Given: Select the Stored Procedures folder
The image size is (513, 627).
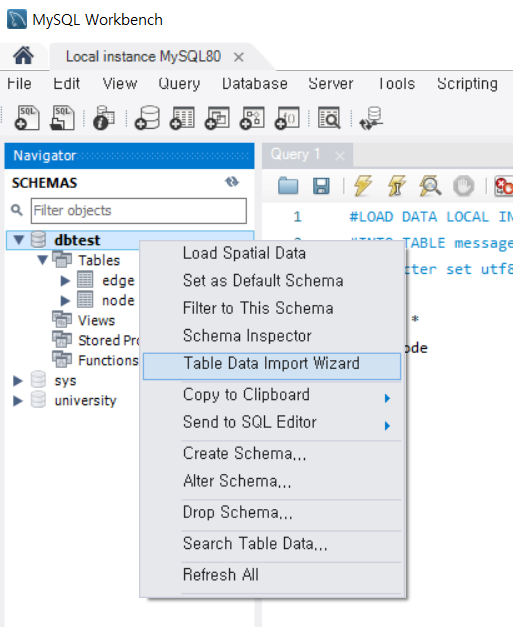Looking at the screenshot, I should tap(108, 340).
